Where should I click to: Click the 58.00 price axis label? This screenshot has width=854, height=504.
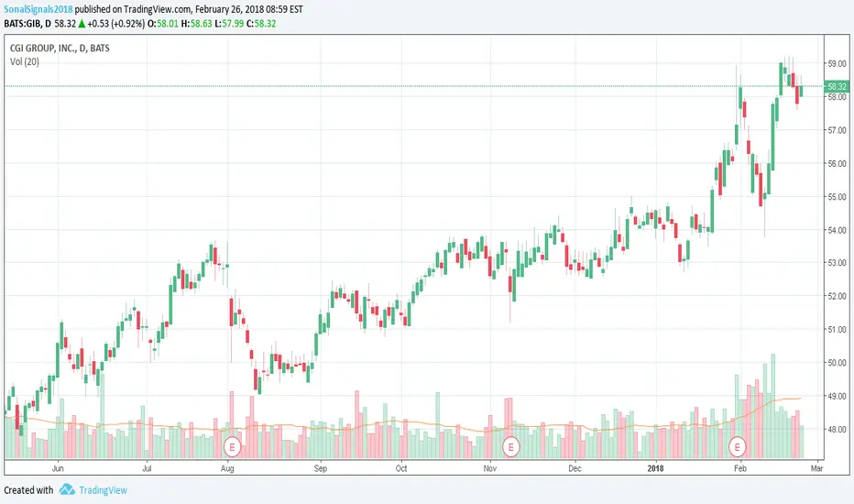(x=838, y=97)
